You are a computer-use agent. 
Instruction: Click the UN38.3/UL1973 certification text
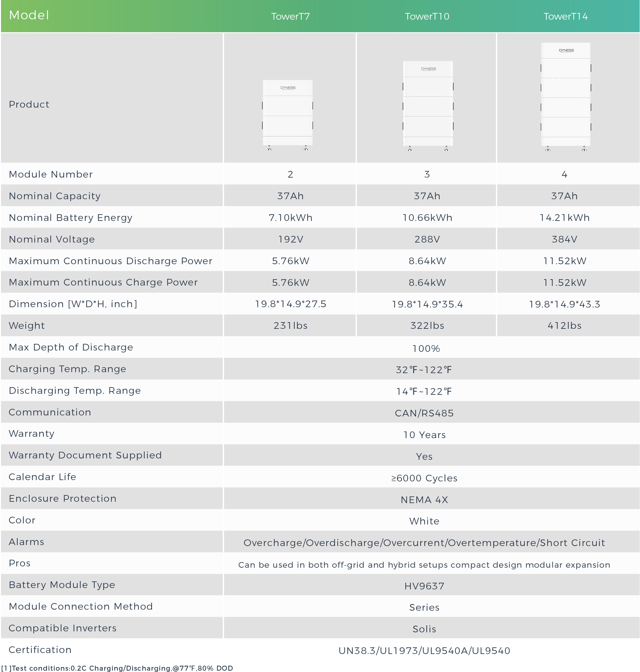point(424,651)
